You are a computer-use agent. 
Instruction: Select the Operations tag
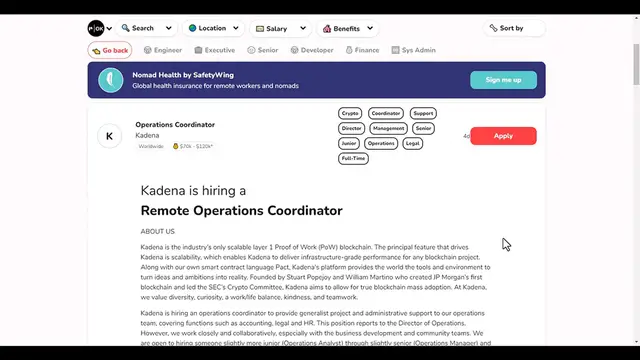(381, 144)
